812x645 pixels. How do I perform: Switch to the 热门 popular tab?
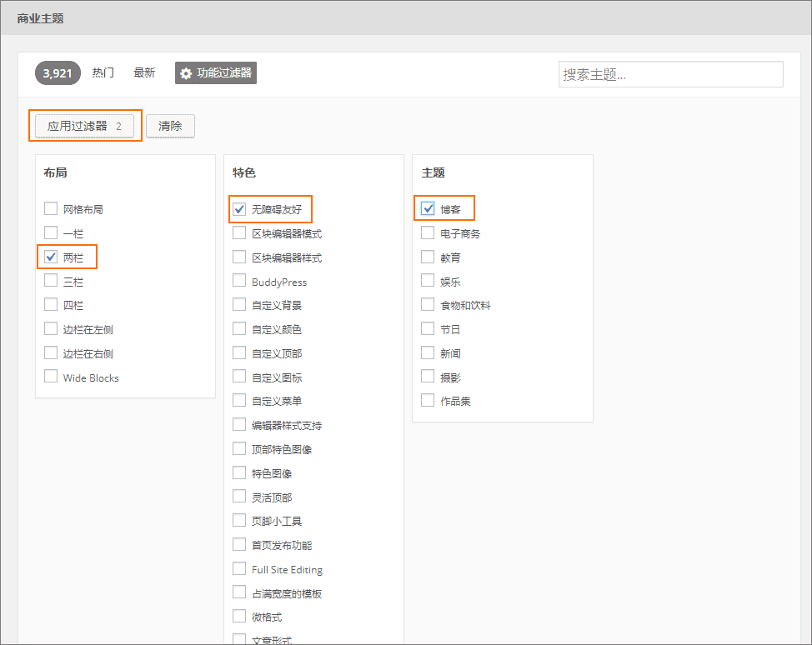pos(103,73)
